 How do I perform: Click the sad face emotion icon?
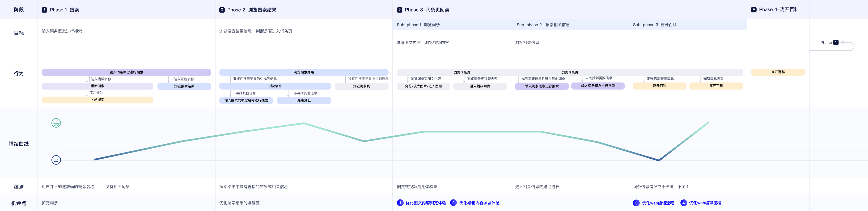pyautogui.click(x=56, y=160)
